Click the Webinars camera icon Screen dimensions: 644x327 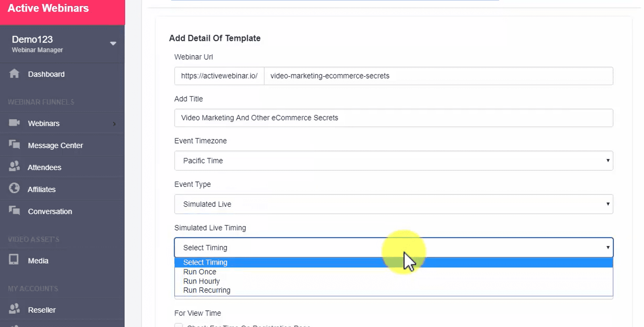pos(14,123)
